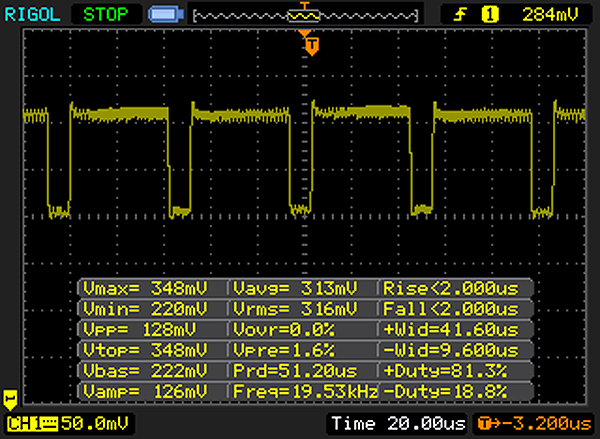Click the CH1 coupling indicator label
This screenshot has height=439, width=600.
click(x=32, y=424)
